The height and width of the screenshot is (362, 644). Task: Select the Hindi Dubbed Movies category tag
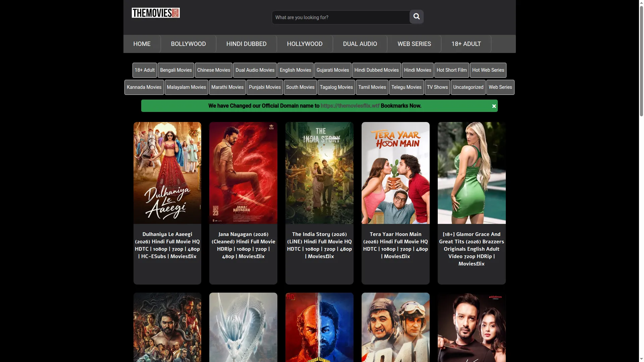(x=377, y=70)
